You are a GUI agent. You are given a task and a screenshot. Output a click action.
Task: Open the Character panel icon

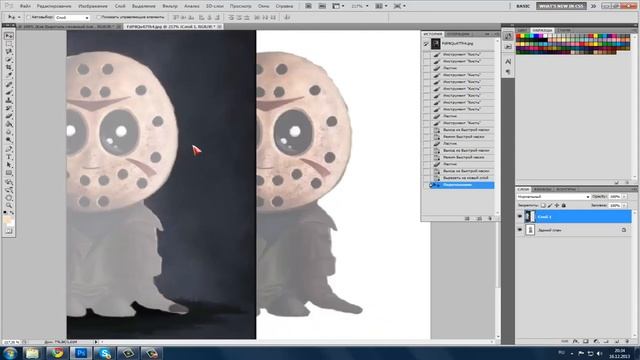click(x=508, y=62)
